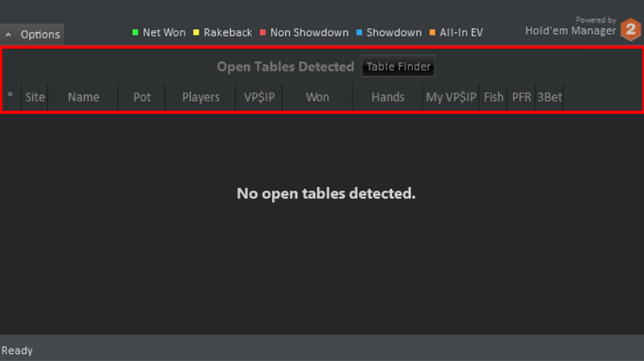644x361 pixels.
Task: Sort tables by Pot column
Action: click(141, 97)
